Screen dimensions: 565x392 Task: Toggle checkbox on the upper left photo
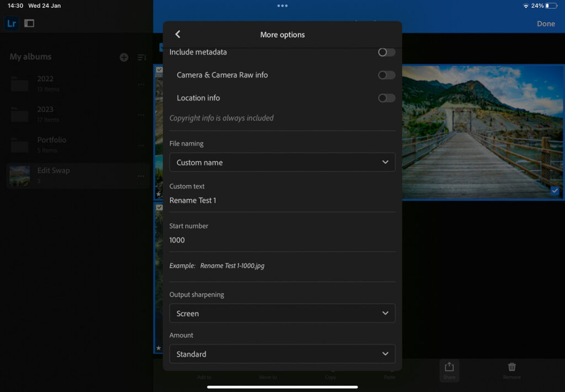pyautogui.click(x=159, y=70)
